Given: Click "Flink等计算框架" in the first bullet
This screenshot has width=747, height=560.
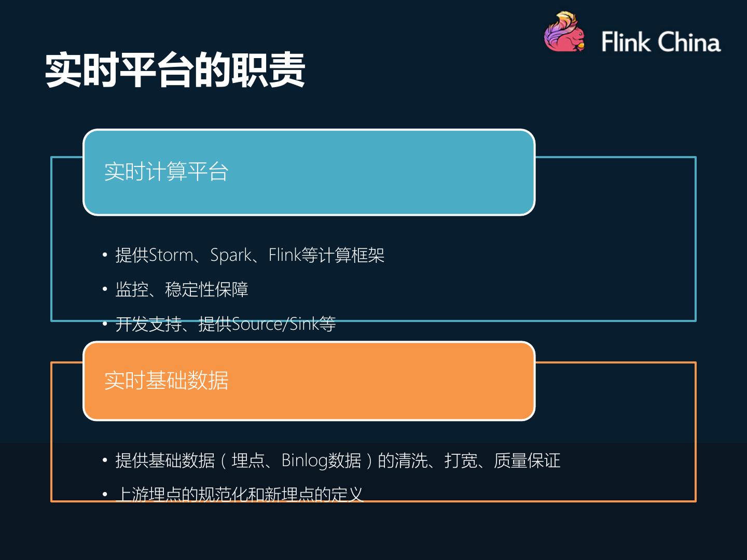Looking at the screenshot, I should click(x=326, y=255).
